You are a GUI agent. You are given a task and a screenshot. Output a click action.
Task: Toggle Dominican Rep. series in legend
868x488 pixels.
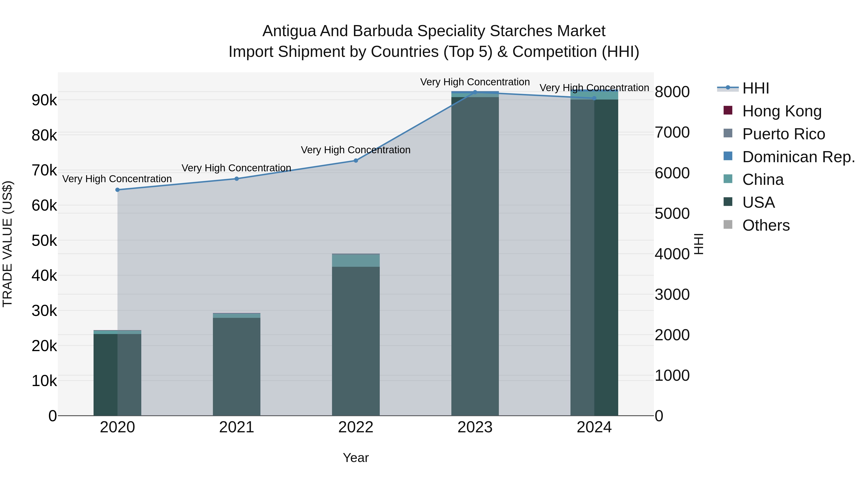[x=789, y=157]
